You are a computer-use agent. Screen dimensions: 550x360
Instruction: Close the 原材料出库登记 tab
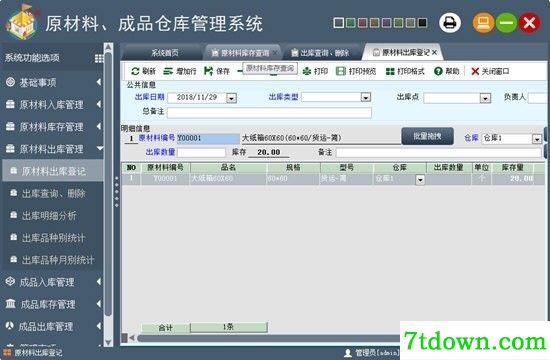(435, 53)
